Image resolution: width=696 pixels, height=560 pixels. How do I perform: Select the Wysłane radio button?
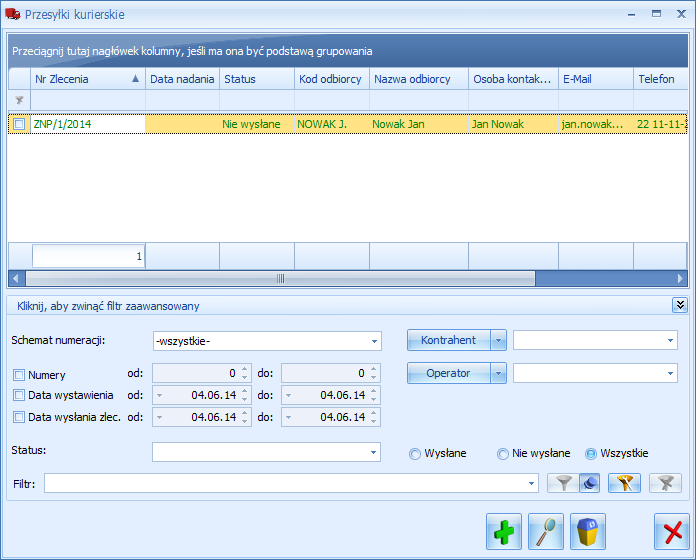pos(415,454)
